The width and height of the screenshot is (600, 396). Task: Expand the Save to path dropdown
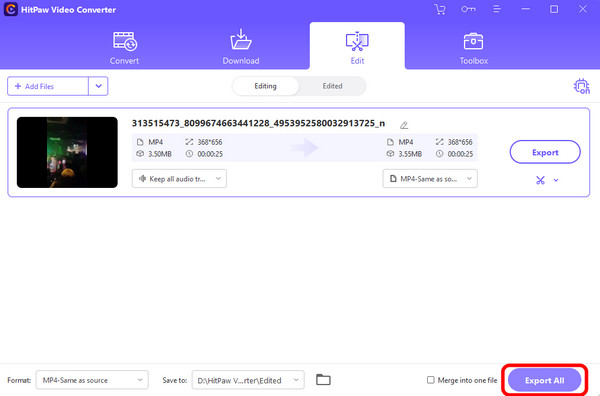point(248,380)
